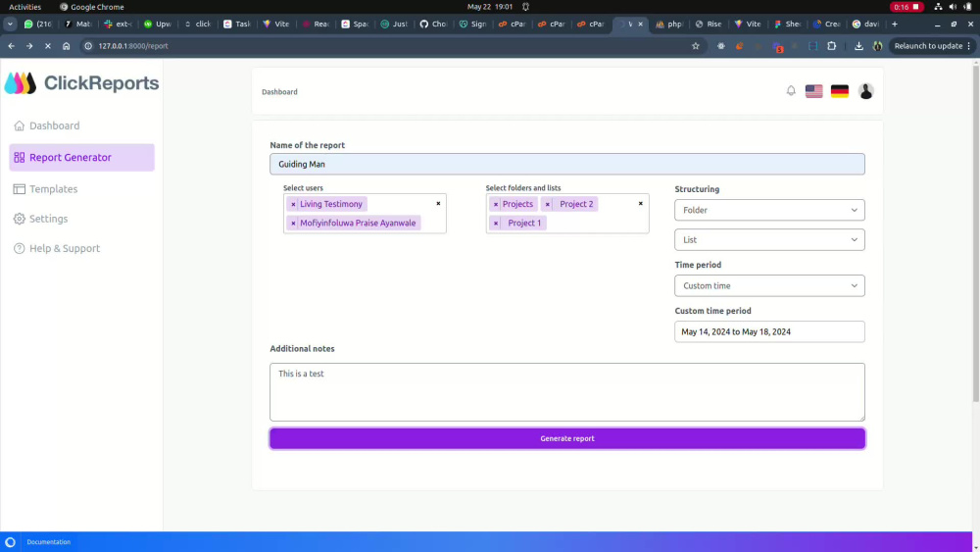This screenshot has width=980, height=552.
Task: Click the Dashboard breadcrumb text
Action: pyautogui.click(x=279, y=92)
